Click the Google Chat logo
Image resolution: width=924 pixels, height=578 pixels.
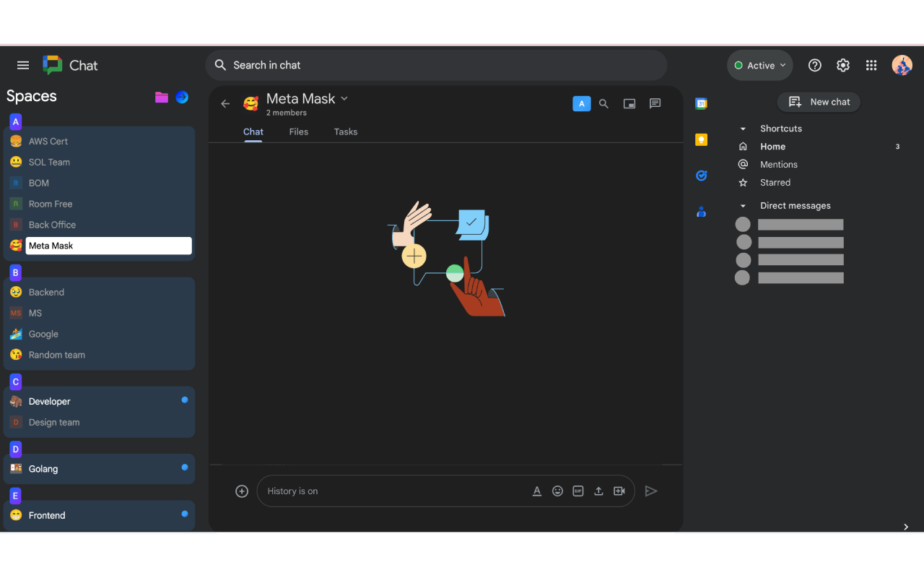53,65
